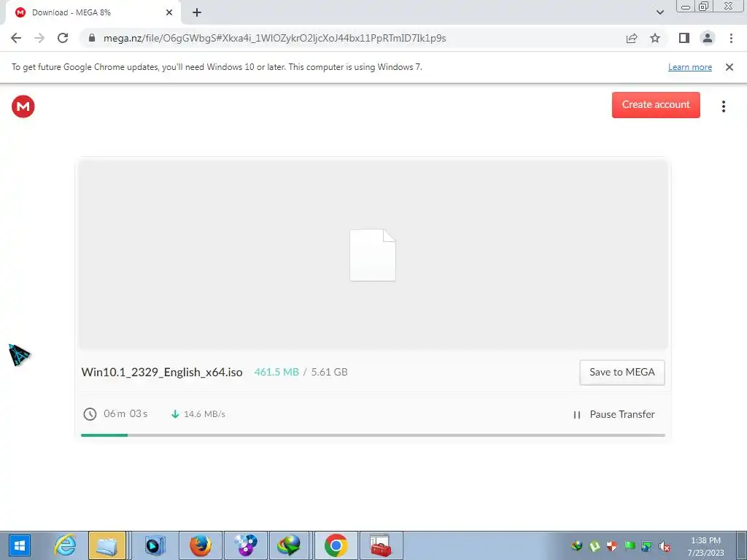View site security lock info
Screen dimensions: 747x560
[93, 38]
